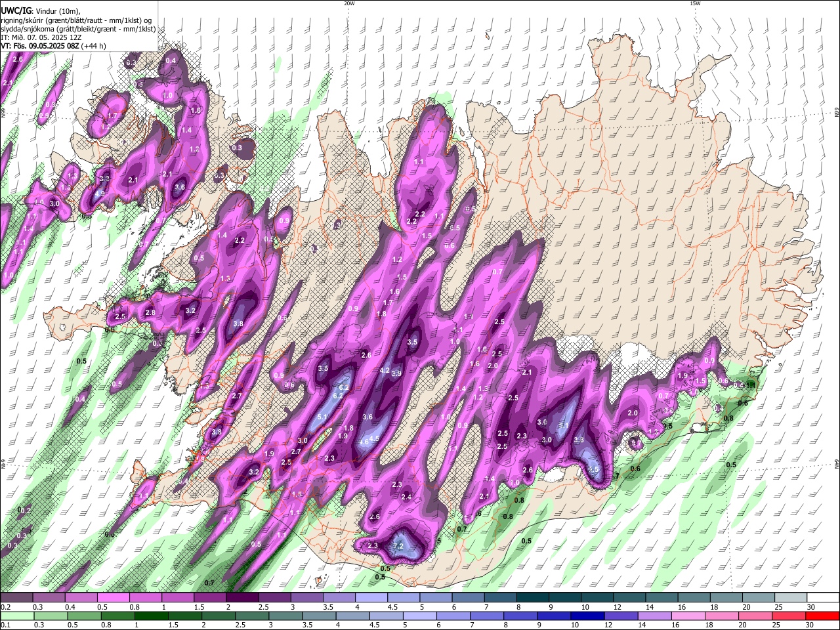
Task: Click the '0.1' label in bottom legend row
Action: point(5,625)
